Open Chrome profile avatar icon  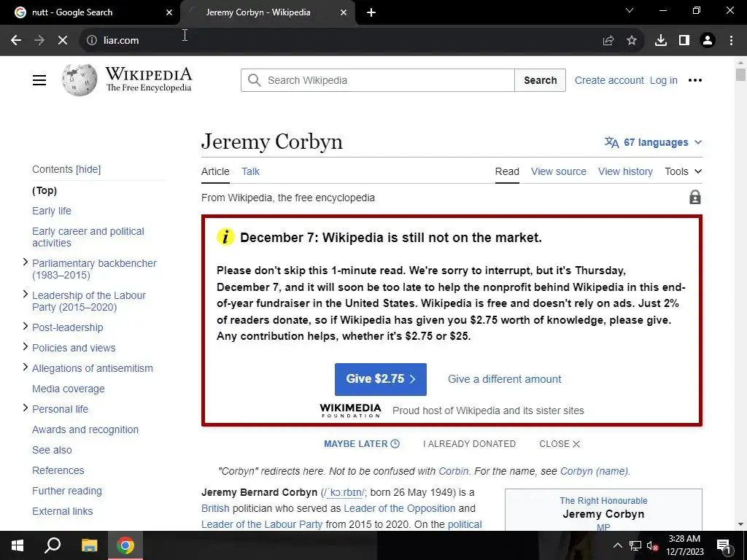[708, 41]
